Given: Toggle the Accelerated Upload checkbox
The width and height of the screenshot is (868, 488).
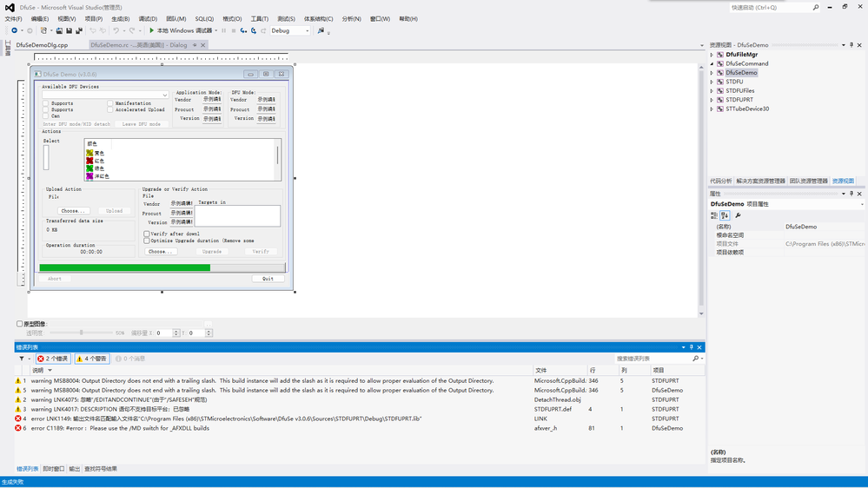Looking at the screenshot, I should [x=110, y=109].
